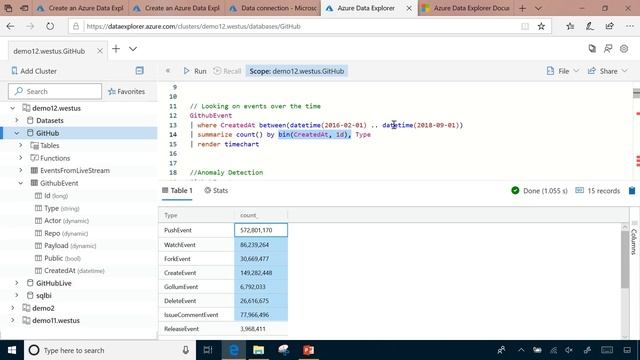640x360 pixels.
Task: Select the WatchEvent row cell
Action: click(x=196, y=245)
